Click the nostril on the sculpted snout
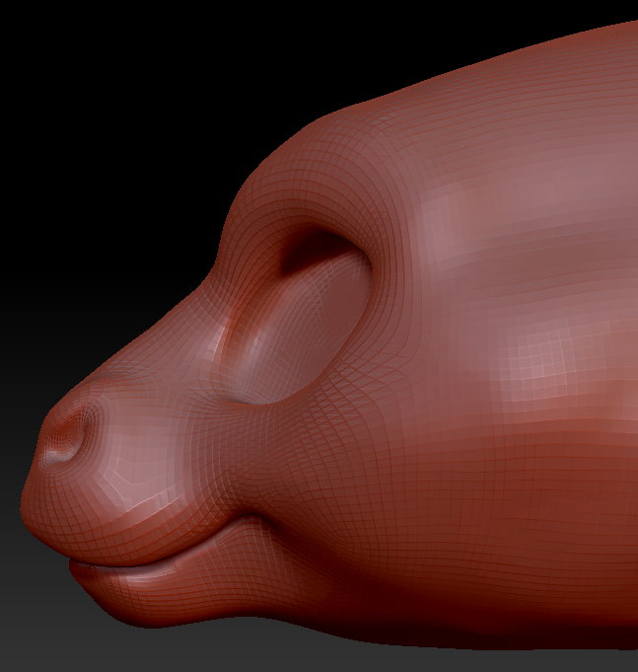The width and height of the screenshot is (638, 672). click(68, 433)
